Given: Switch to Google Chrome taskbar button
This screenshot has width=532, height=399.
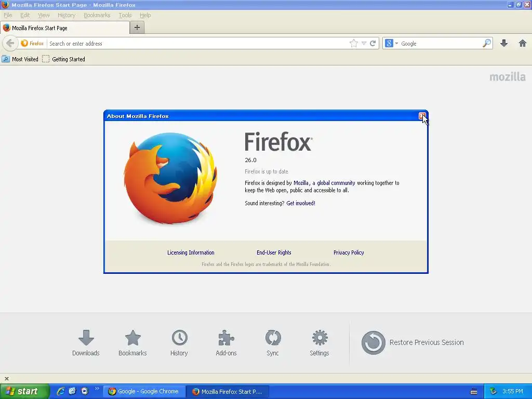Looking at the screenshot, I should (144, 391).
